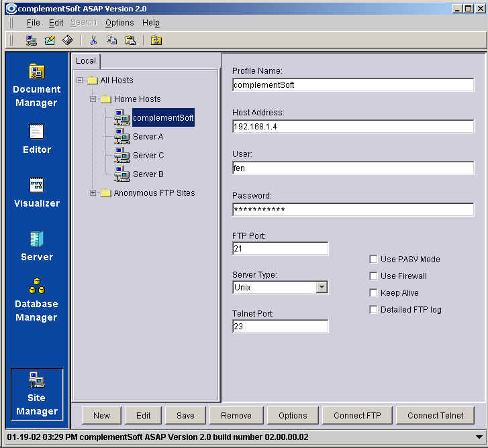Open Document Manager from sidebar
The height and width of the screenshot is (448, 488).
click(x=37, y=85)
